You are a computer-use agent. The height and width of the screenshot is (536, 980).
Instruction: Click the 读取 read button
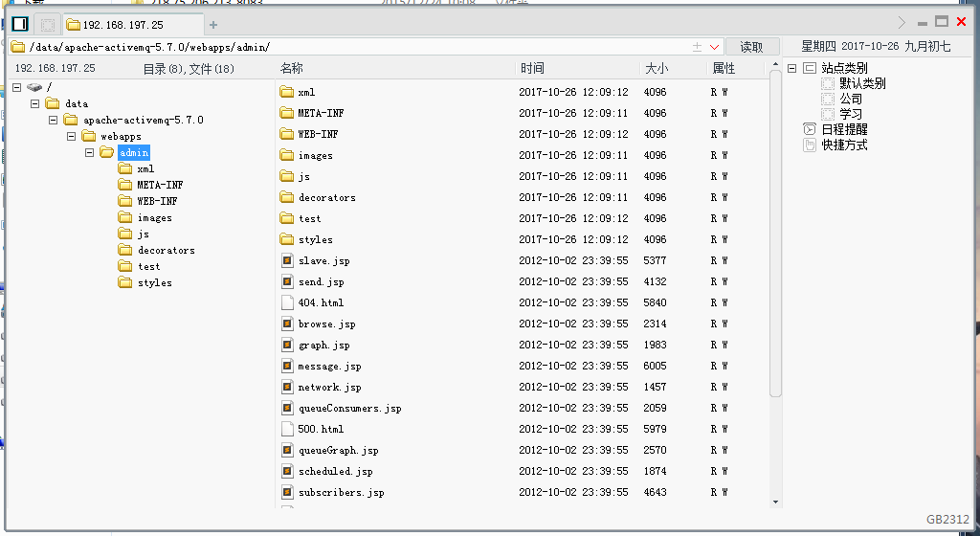(x=752, y=47)
